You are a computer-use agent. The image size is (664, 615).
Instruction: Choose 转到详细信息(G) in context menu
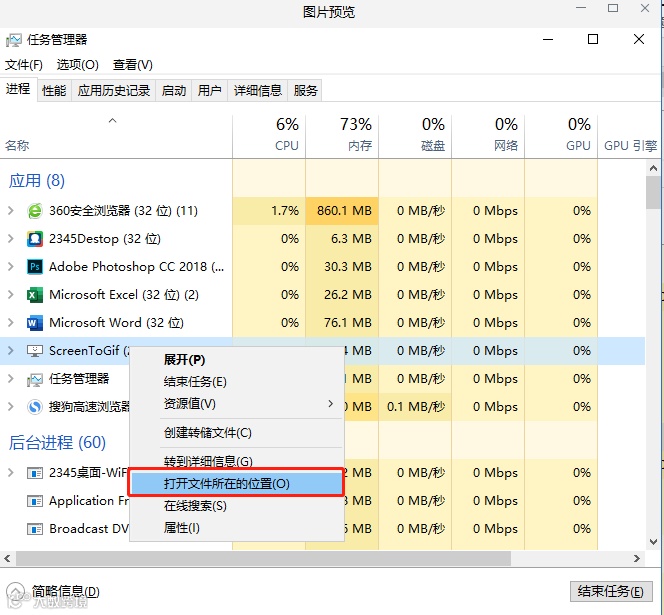click(x=237, y=460)
